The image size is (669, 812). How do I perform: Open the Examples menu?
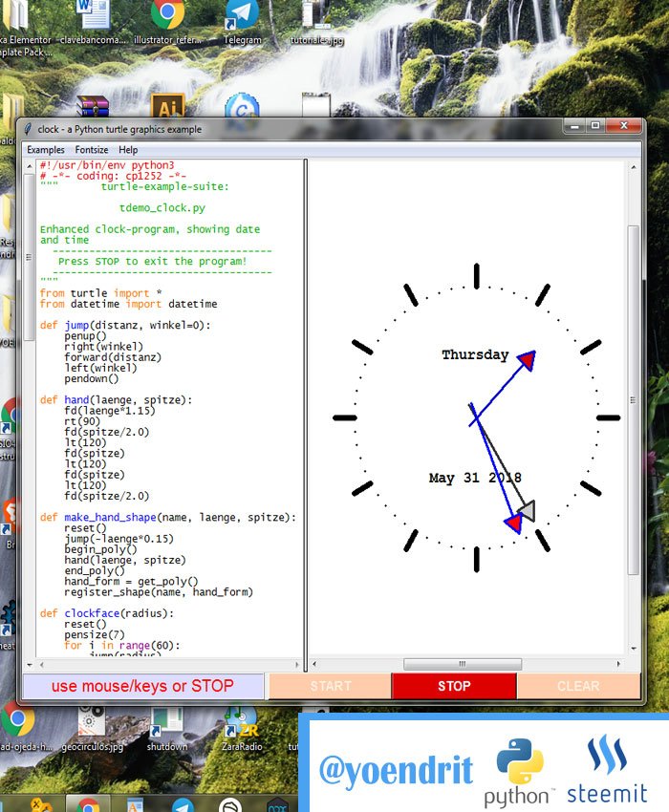pyautogui.click(x=46, y=150)
